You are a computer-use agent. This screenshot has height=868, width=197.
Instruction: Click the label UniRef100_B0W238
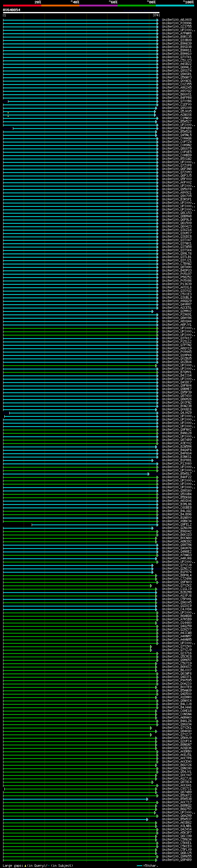coord(177,406)
